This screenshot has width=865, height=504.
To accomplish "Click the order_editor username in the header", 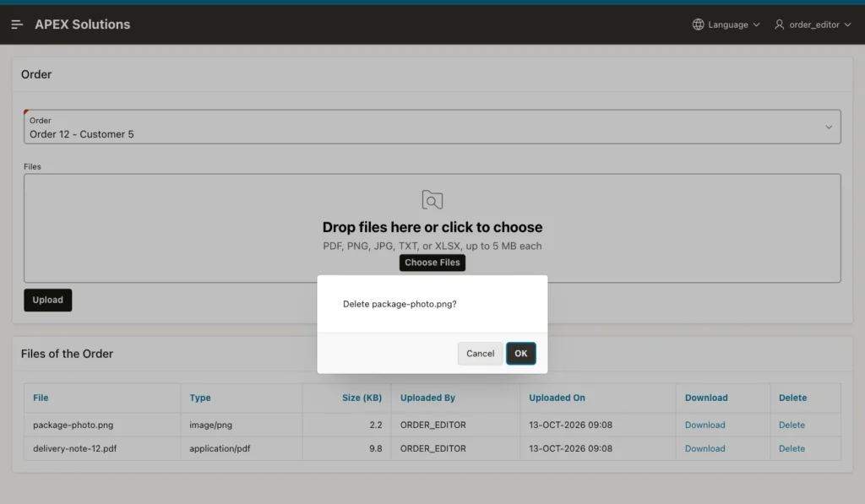I will coord(814,24).
